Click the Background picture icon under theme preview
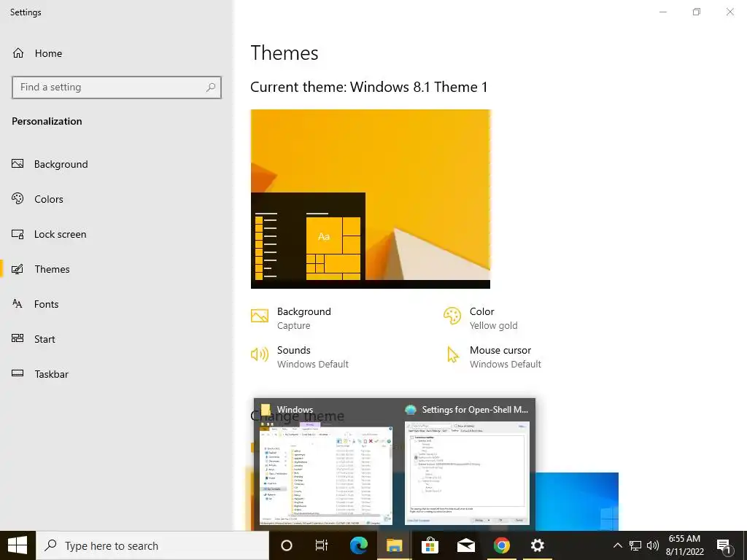The image size is (747, 560). pos(260,315)
